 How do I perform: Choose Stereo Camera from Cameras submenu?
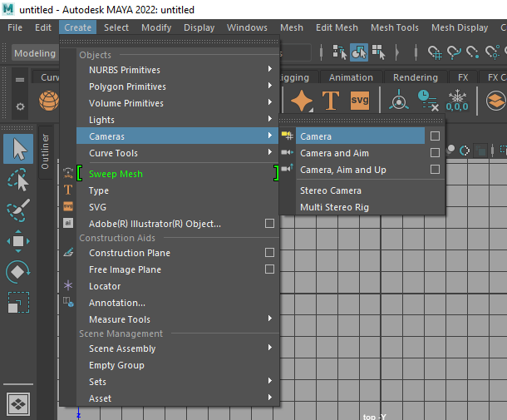tap(330, 190)
